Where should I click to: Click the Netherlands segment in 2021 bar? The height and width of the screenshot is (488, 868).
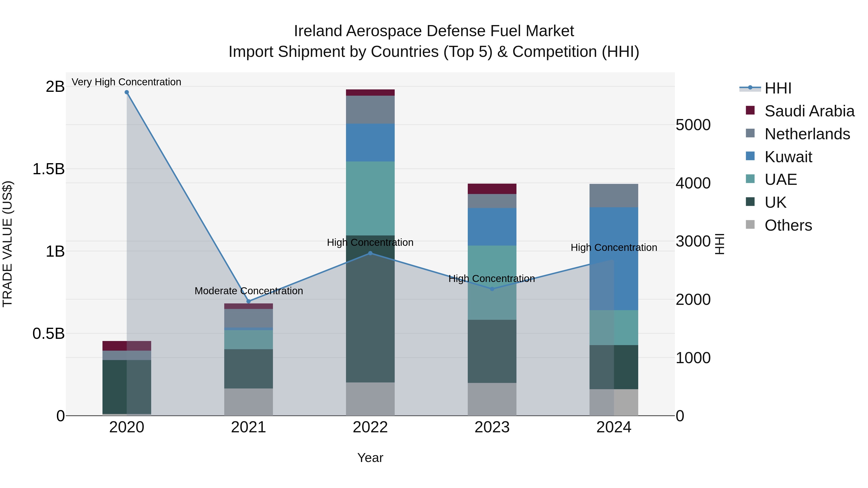249,318
